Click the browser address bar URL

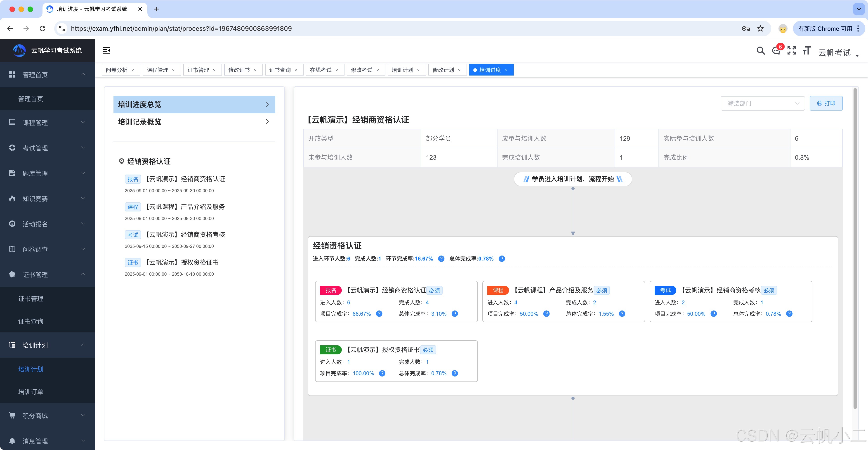181,29
